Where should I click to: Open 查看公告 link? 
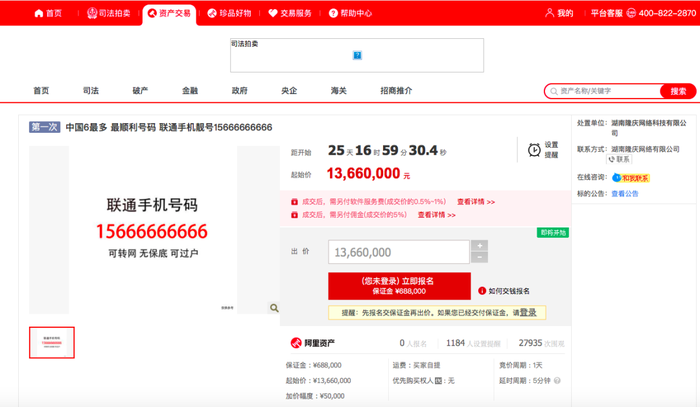coord(625,194)
